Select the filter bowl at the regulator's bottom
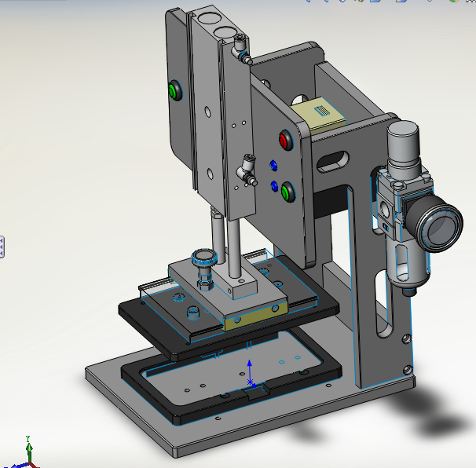 click(x=408, y=265)
